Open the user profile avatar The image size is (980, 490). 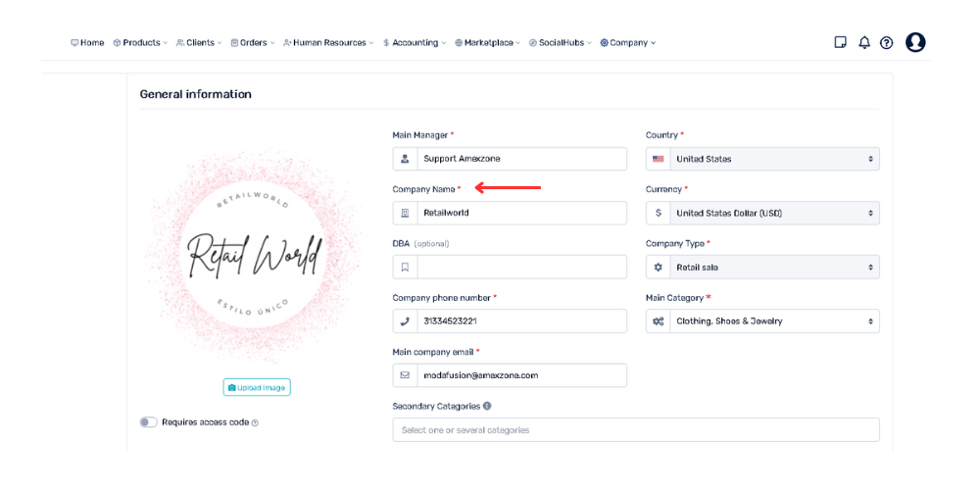(x=915, y=42)
